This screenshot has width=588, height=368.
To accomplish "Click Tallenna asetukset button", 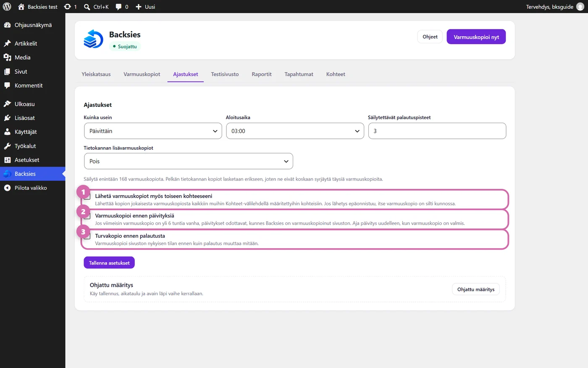I will [109, 263].
